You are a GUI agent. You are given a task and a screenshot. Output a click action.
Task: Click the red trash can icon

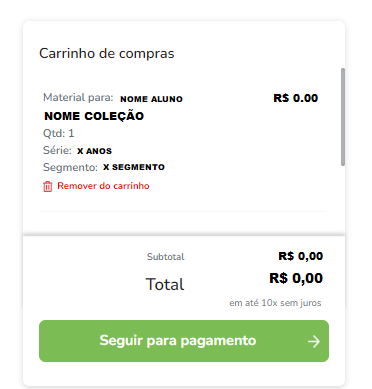coord(48,186)
